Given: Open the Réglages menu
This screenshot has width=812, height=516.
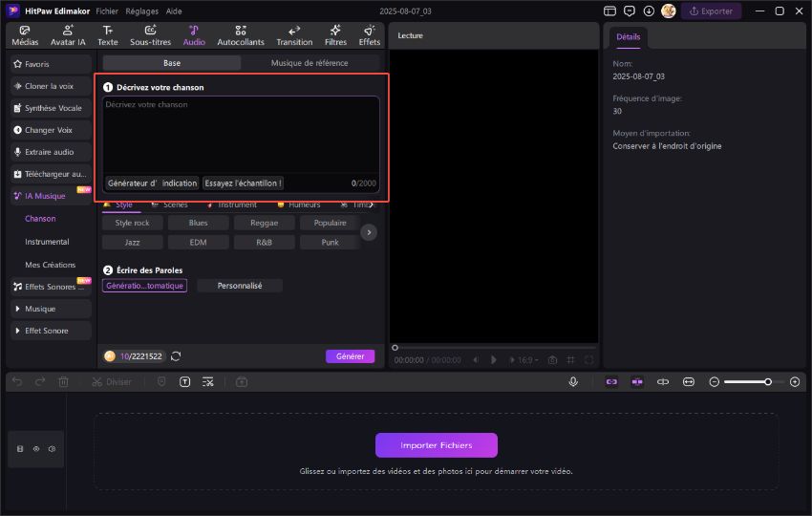Looking at the screenshot, I should tap(142, 11).
